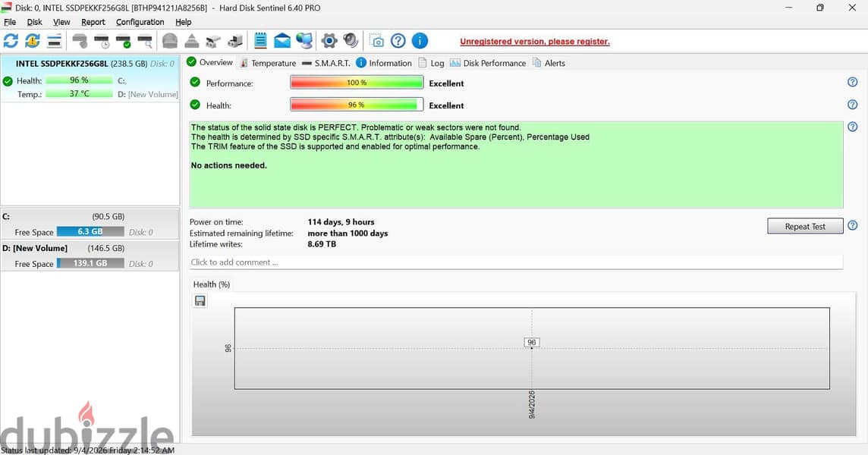Switch to the Log tab
Viewport: 868px width, 455px height.
point(431,63)
